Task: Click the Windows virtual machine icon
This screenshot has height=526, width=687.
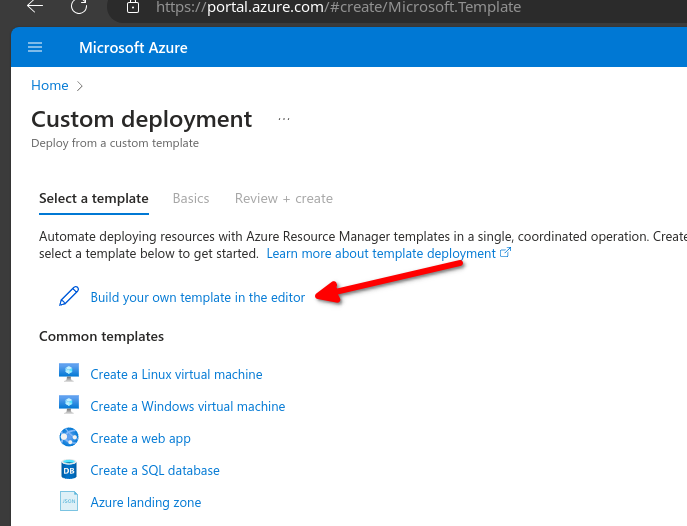Action: 69,406
